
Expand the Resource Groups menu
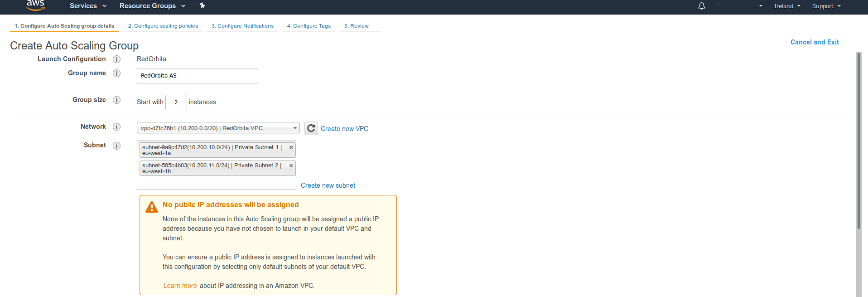point(152,6)
